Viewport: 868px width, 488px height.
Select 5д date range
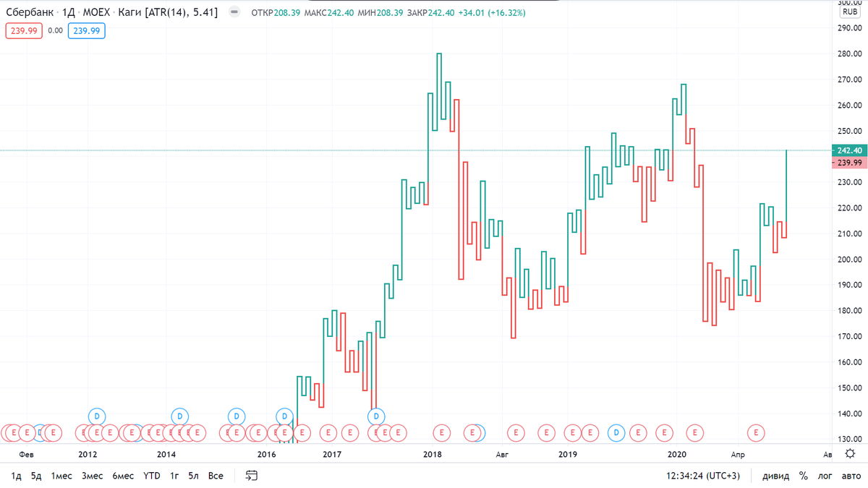[x=36, y=476]
